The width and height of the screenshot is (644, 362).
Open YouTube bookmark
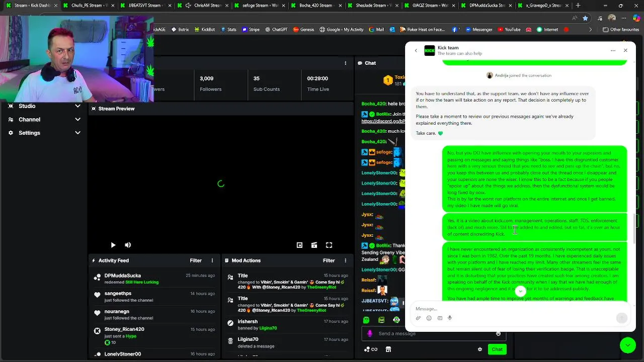pyautogui.click(x=509, y=30)
